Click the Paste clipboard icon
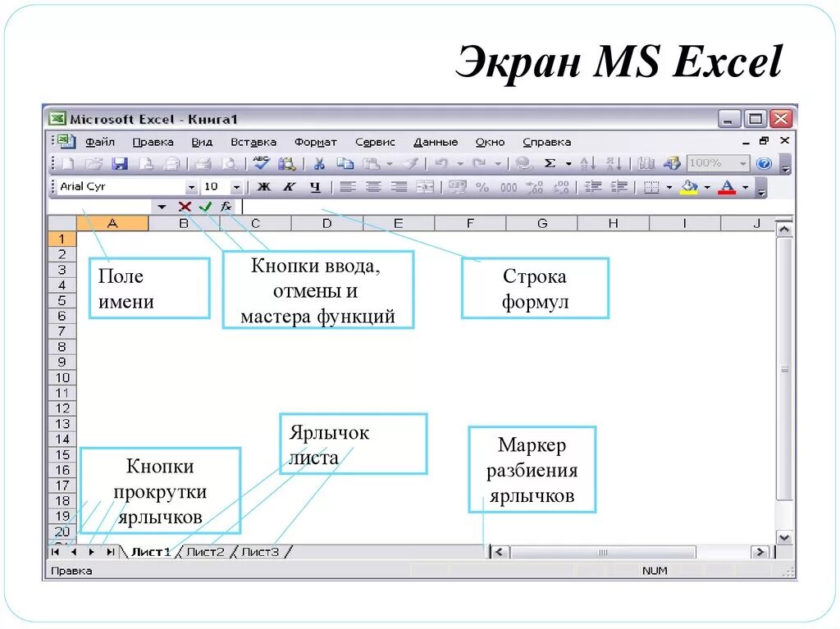This screenshot has width=840, height=629. (371, 163)
